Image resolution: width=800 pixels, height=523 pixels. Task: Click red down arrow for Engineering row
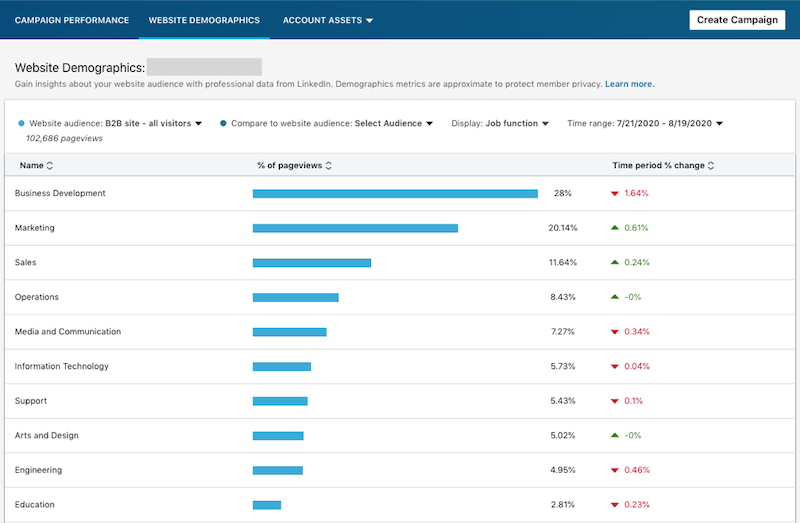coord(615,470)
